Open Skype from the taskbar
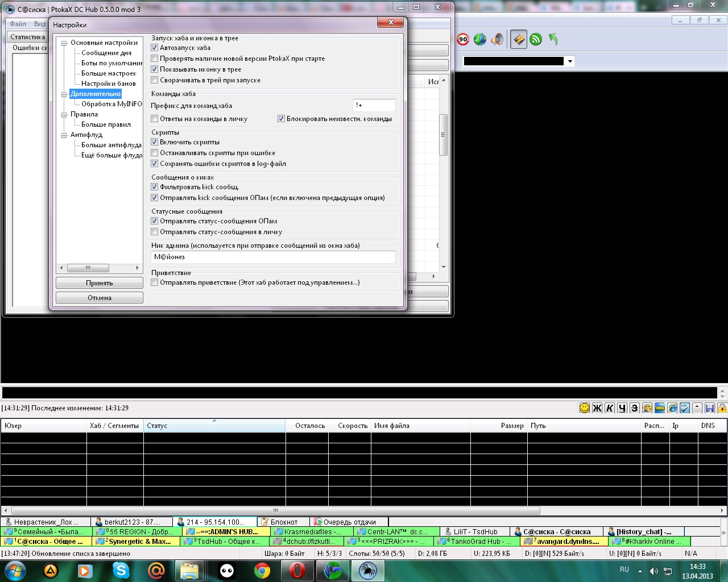 [x=121, y=571]
